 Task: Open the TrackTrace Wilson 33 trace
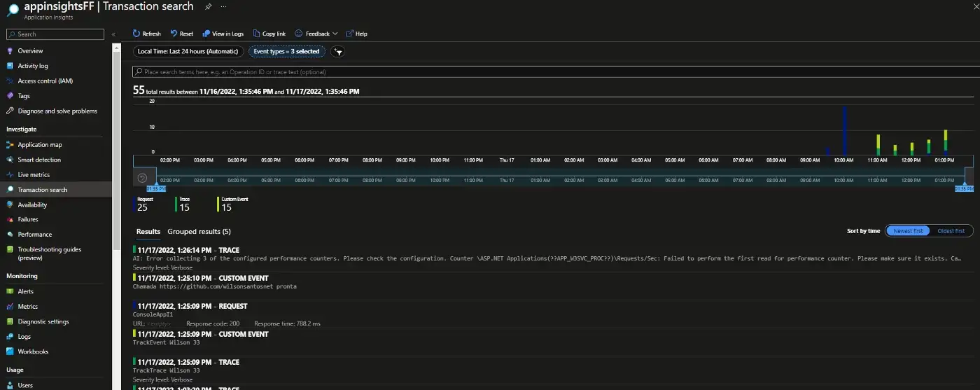point(553,370)
